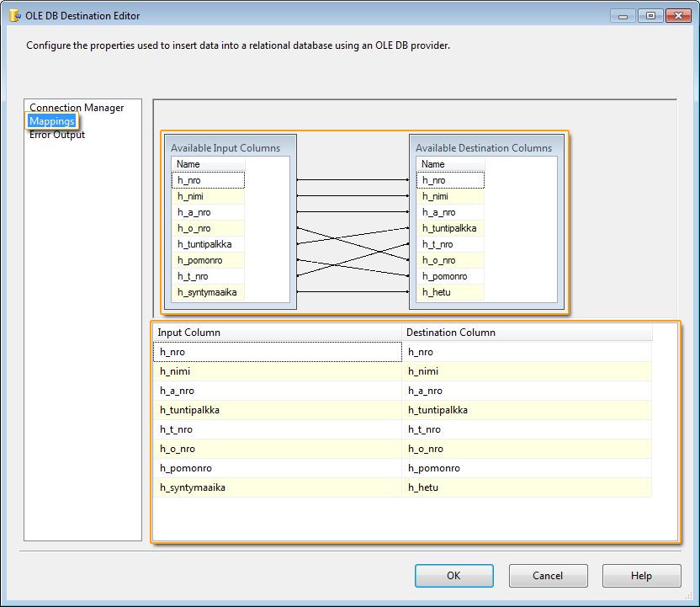Select the mapping line from h_syntymaaika to h_hetu
Viewport: 700px width, 607px height.
353,291
